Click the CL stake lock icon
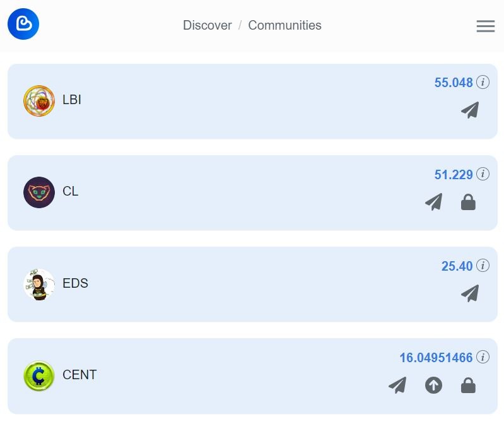The height and width of the screenshot is (424, 504). click(468, 202)
